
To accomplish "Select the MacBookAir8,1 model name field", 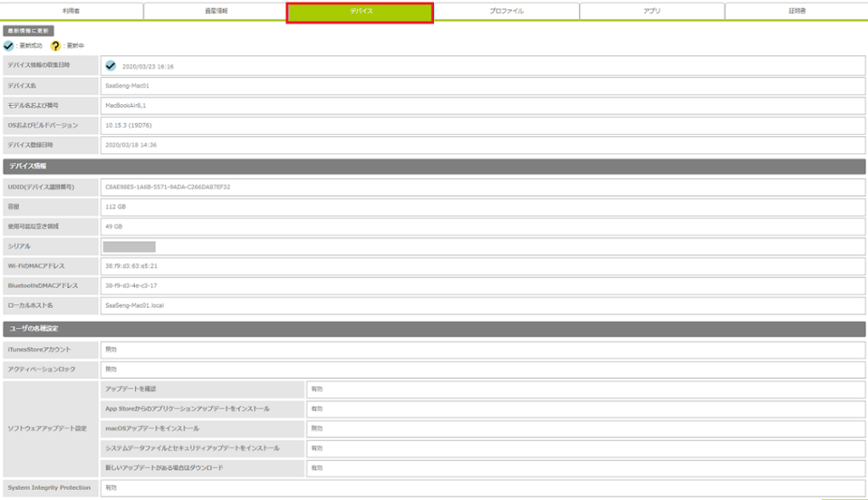I will [482, 105].
